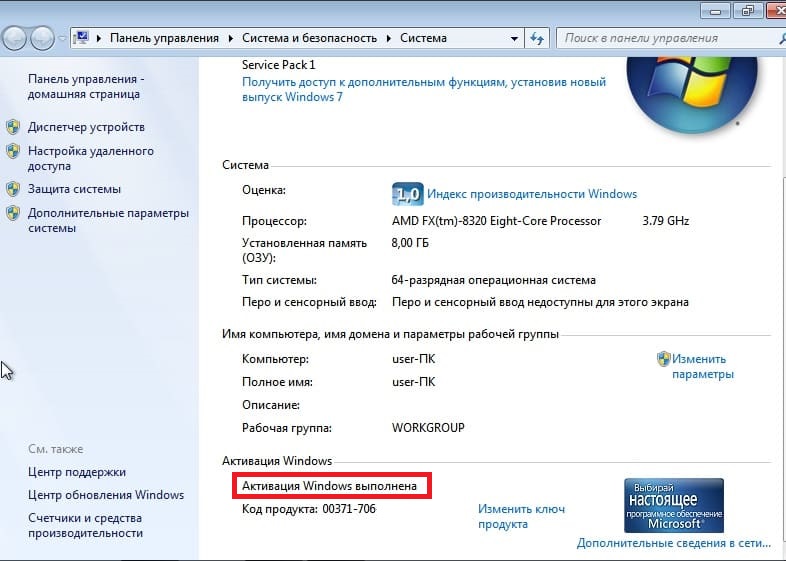Open Настройка удаленного доступа
The height and width of the screenshot is (561, 786).
point(91,158)
